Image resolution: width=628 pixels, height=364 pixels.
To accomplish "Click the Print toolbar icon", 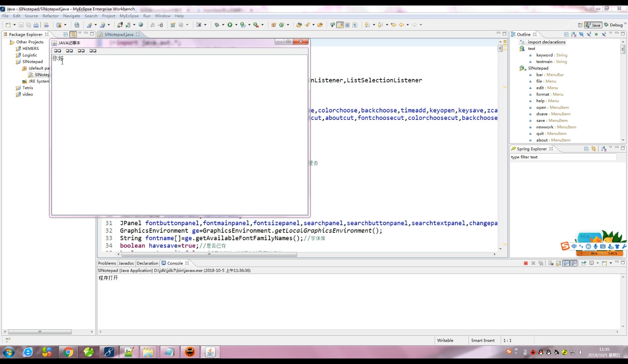I will click(x=36, y=25).
